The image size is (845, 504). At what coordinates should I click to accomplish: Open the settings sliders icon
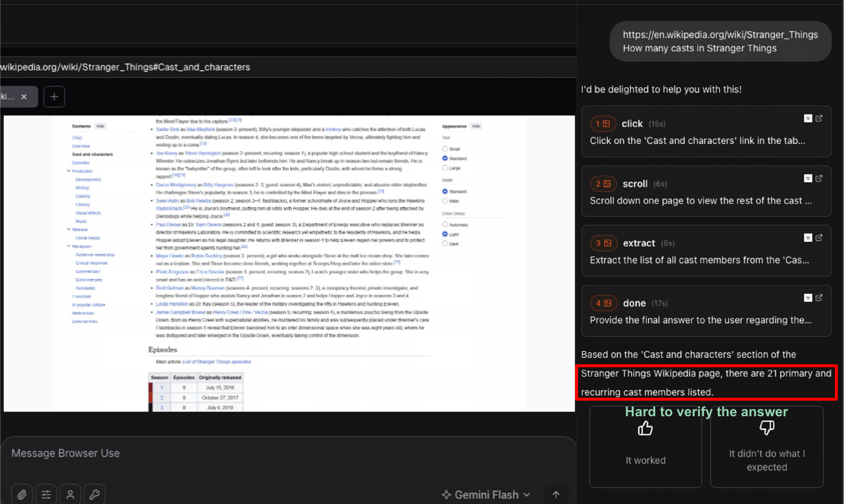pos(46,494)
